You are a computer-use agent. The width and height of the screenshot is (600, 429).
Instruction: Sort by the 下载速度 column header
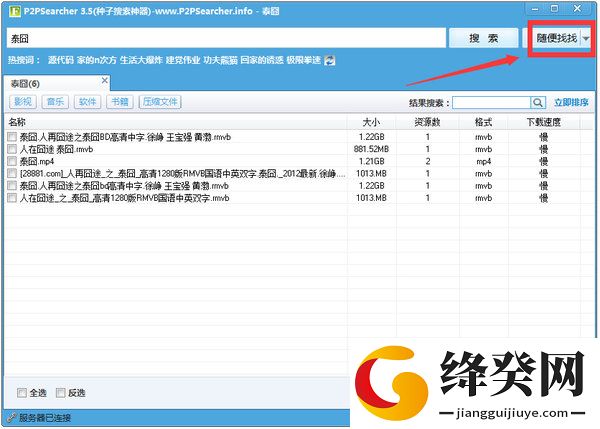click(544, 122)
